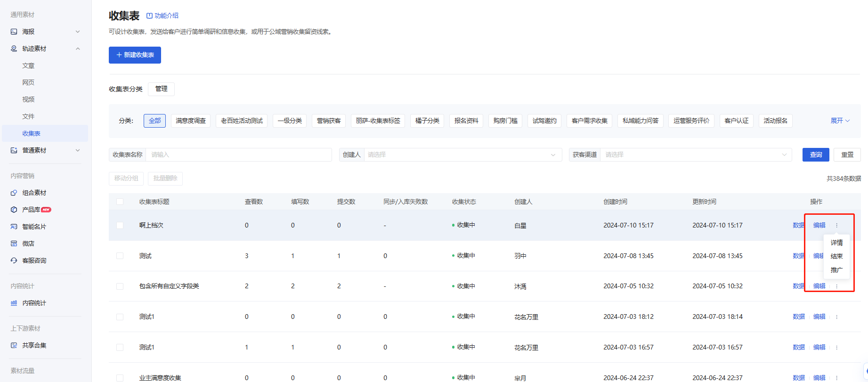The width and height of the screenshot is (868, 382).
Task: Open 文章 in the sidebar
Action: click(x=29, y=65)
